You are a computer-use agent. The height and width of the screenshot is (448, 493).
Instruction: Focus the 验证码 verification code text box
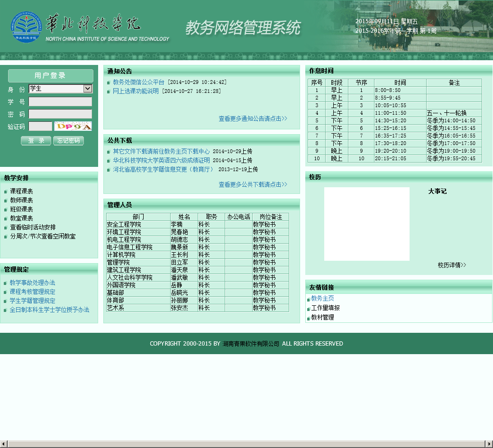(x=40, y=126)
